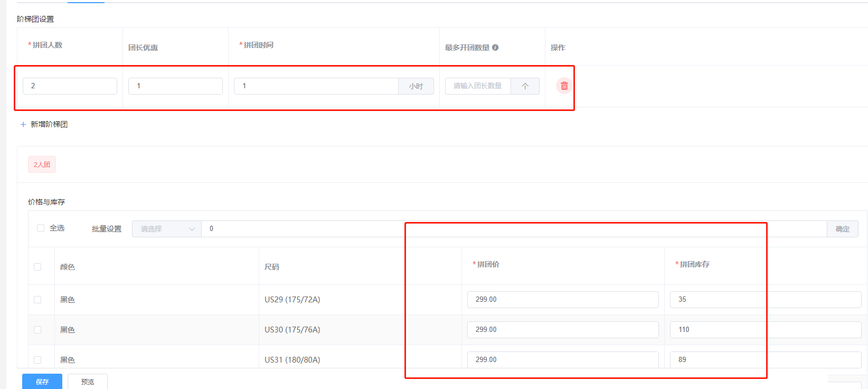Click the 批量设置 label
868x389 pixels.
(107, 229)
